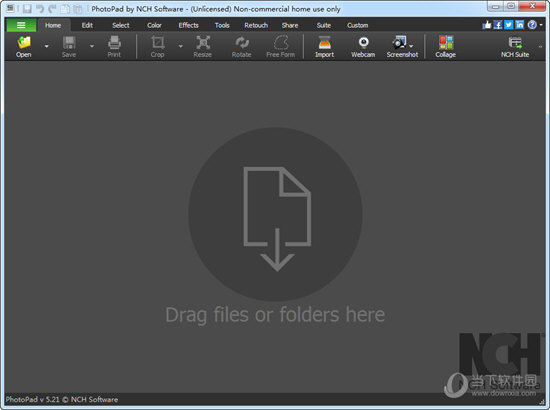This screenshot has height=410, width=550.
Task: Open the Select tab
Action: click(121, 25)
